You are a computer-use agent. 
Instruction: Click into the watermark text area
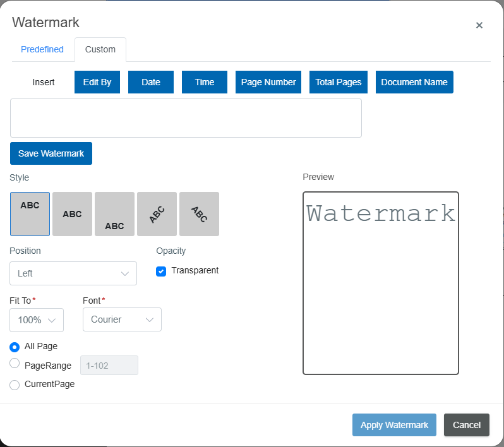[x=186, y=118]
